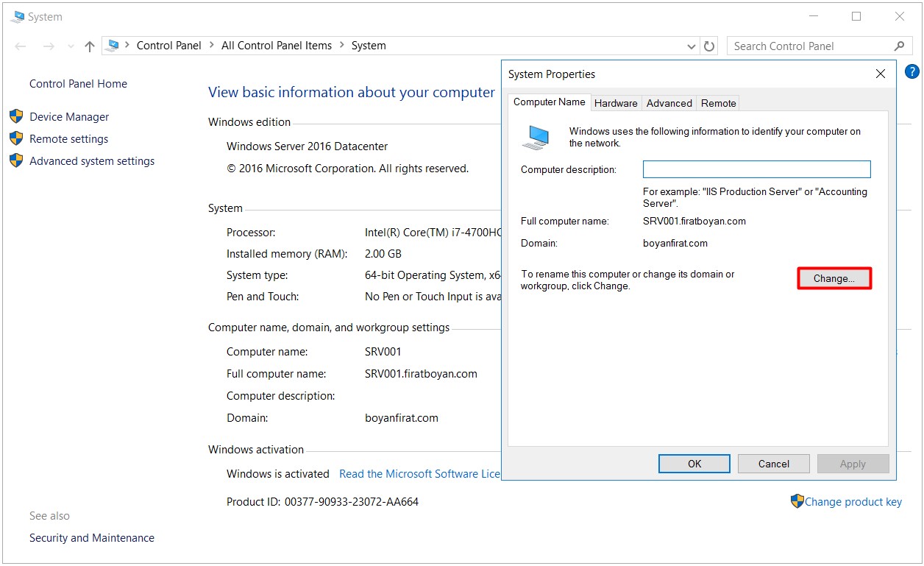Click the computer icon in the address bar
The width and height of the screenshot is (924, 566).
point(113,46)
